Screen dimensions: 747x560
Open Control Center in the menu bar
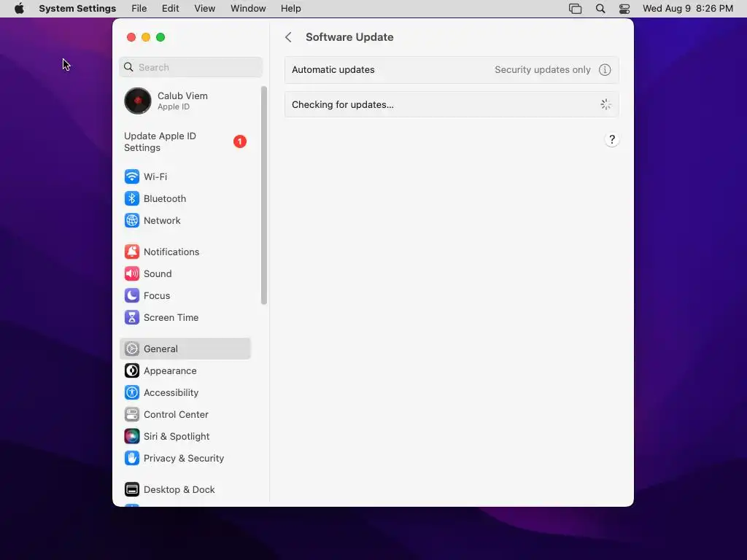point(624,9)
